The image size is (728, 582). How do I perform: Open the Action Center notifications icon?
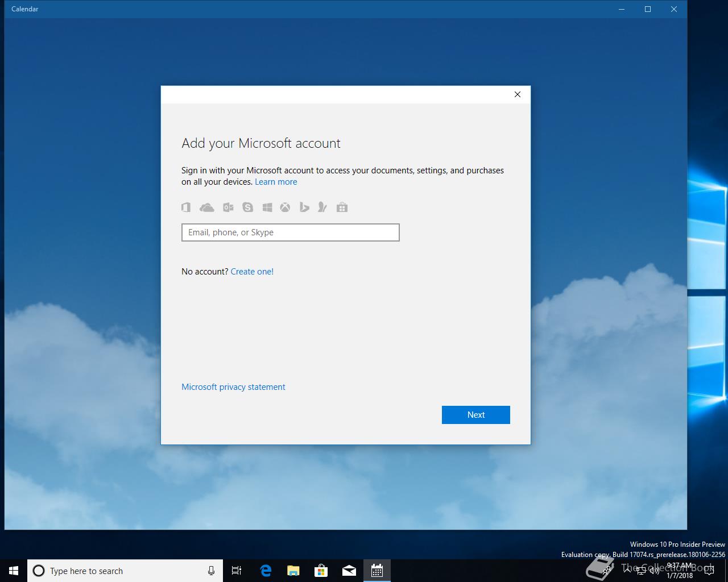709,571
